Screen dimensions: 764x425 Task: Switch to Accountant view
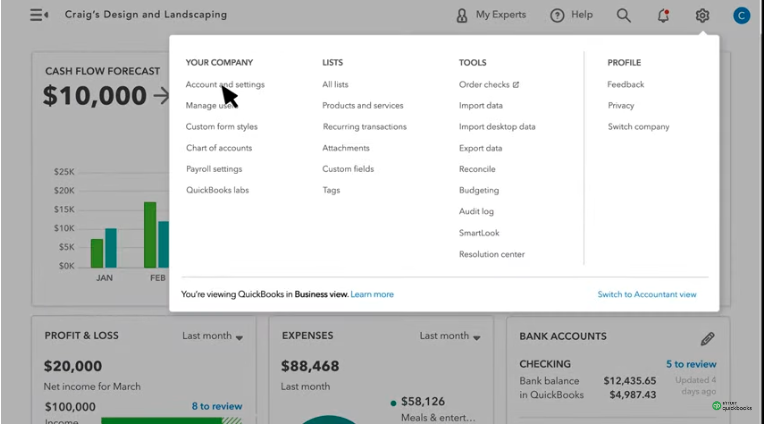[x=647, y=295]
